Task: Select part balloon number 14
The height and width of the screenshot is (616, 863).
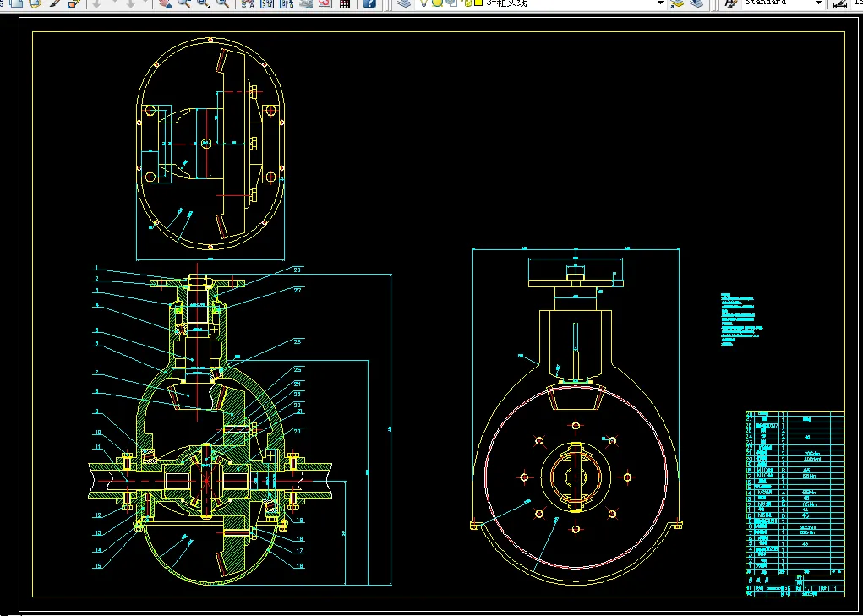Action: [97, 549]
